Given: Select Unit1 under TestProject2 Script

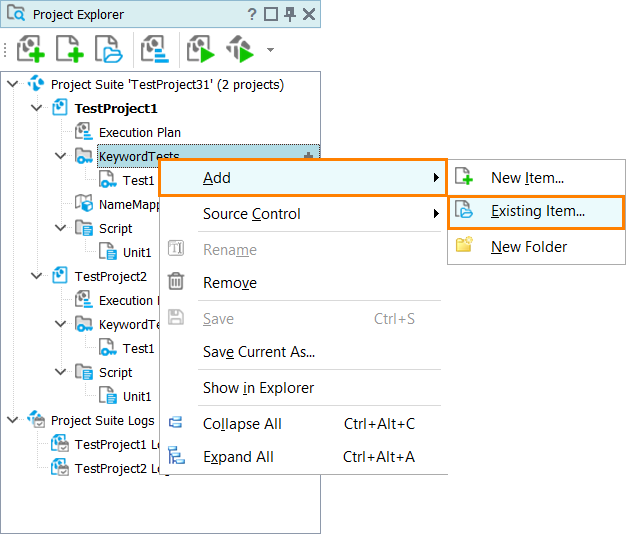Looking at the screenshot, I should click(137, 397).
